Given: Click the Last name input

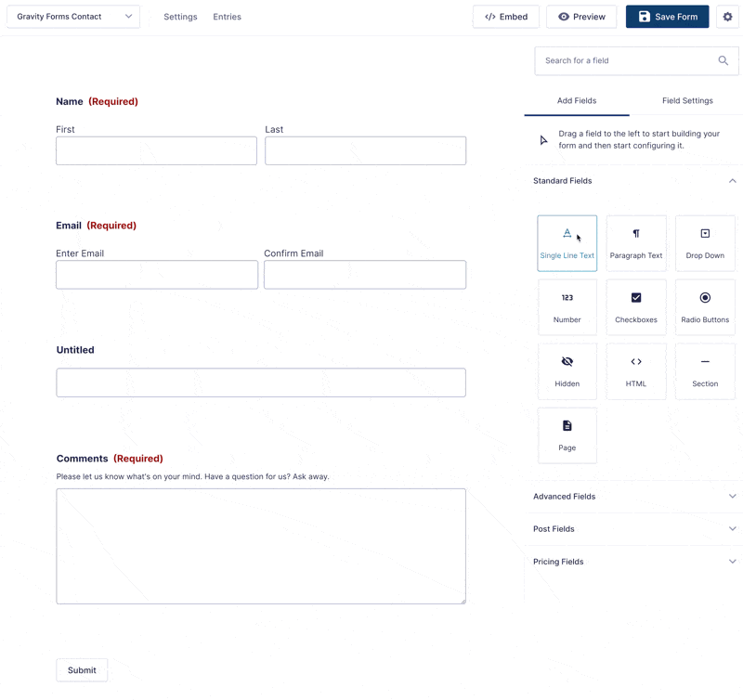Looking at the screenshot, I should (x=365, y=150).
